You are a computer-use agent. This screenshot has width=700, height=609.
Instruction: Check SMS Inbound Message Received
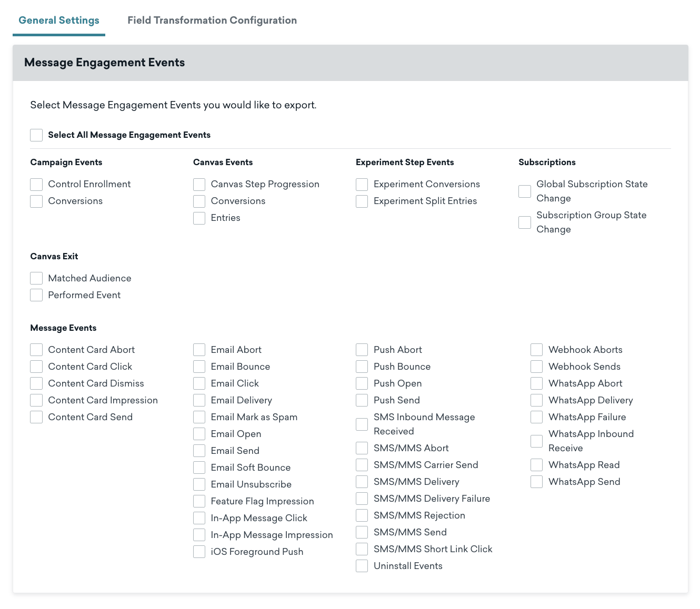tap(362, 424)
